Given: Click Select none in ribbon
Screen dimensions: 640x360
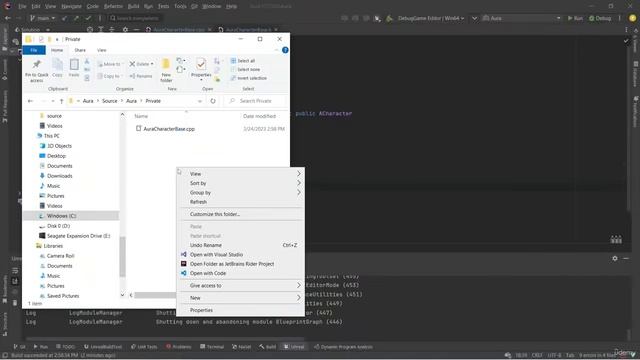Looking at the screenshot, I should click(x=245, y=69).
